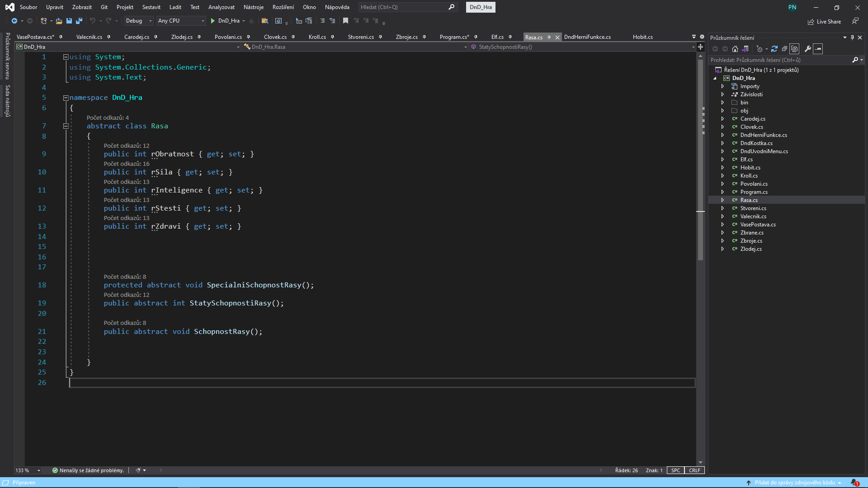This screenshot has width=868, height=488.
Task: Click the Solution Explorer Home icon
Action: click(x=735, y=49)
